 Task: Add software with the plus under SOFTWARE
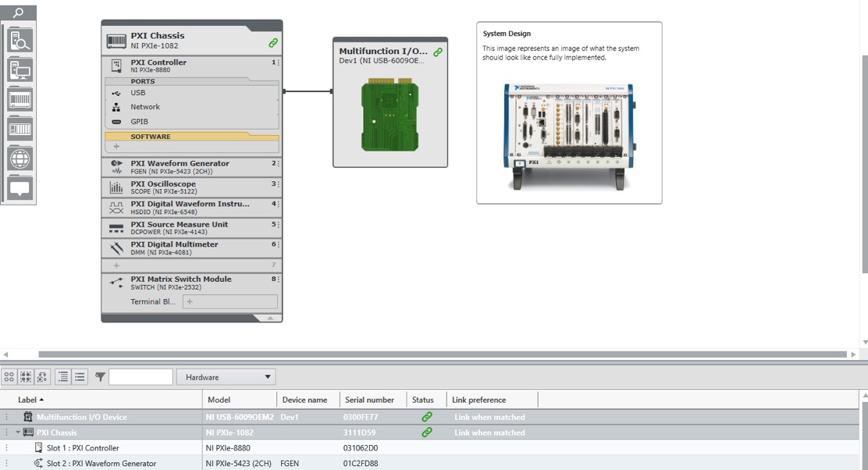[x=116, y=147]
